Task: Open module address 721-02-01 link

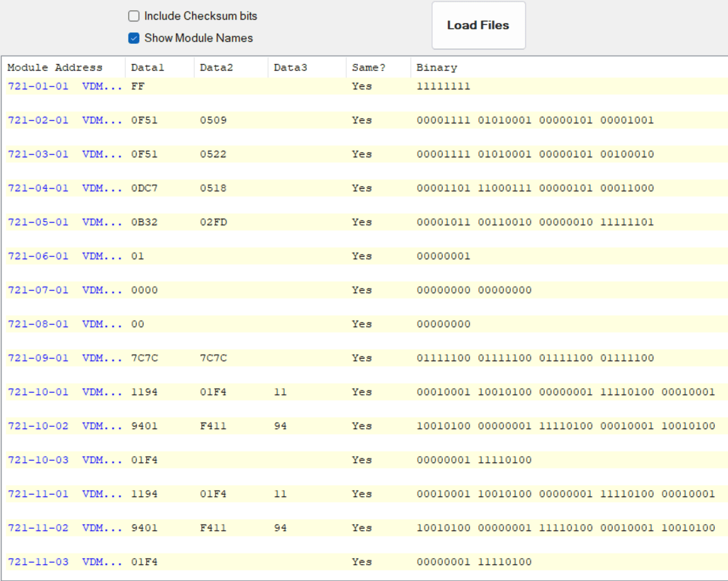Action: click(38, 121)
